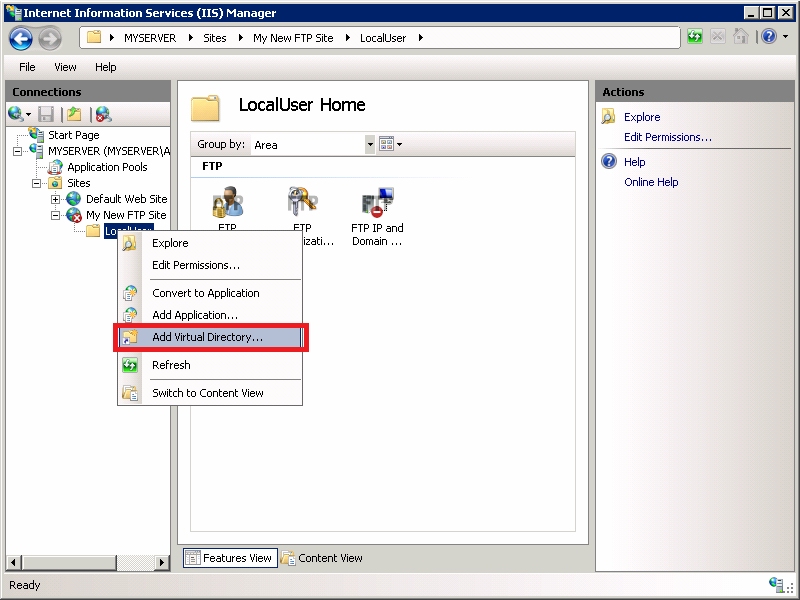Click Sites in the address breadcrumb
800x600 pixels.
pos(215,38)
